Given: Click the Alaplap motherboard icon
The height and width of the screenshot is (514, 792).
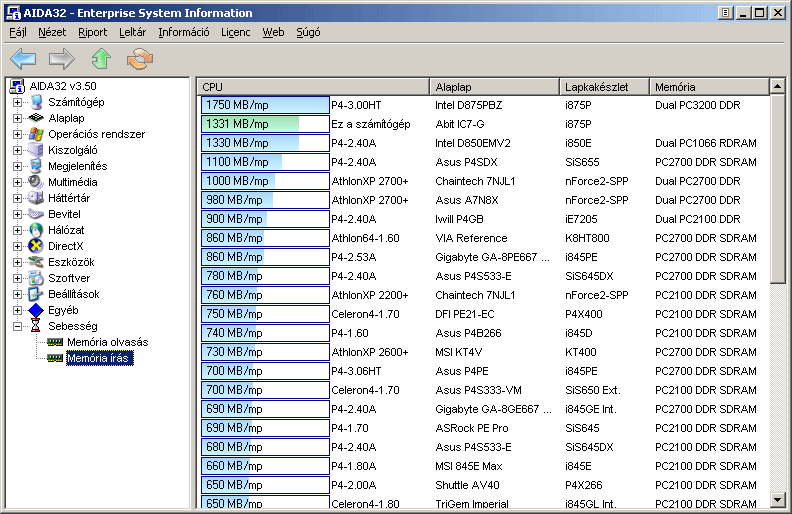Looking at the screenshot, I should (36, 118).
